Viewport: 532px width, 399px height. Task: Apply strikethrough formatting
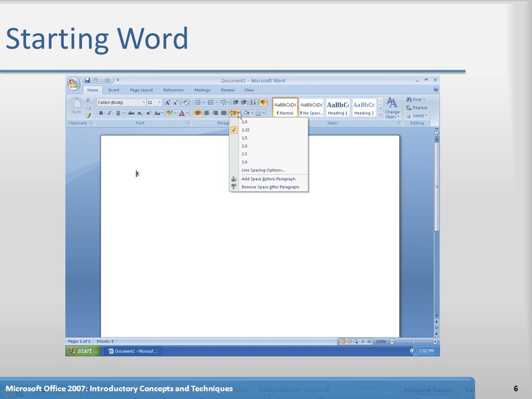[131, 113]
